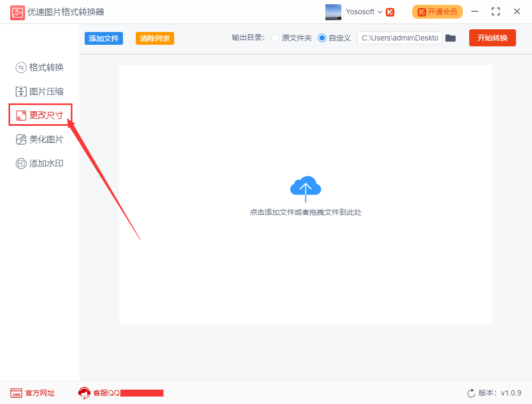
Task: Open the 更改尺寸 sidebar tab
Action: coord(40,115)
